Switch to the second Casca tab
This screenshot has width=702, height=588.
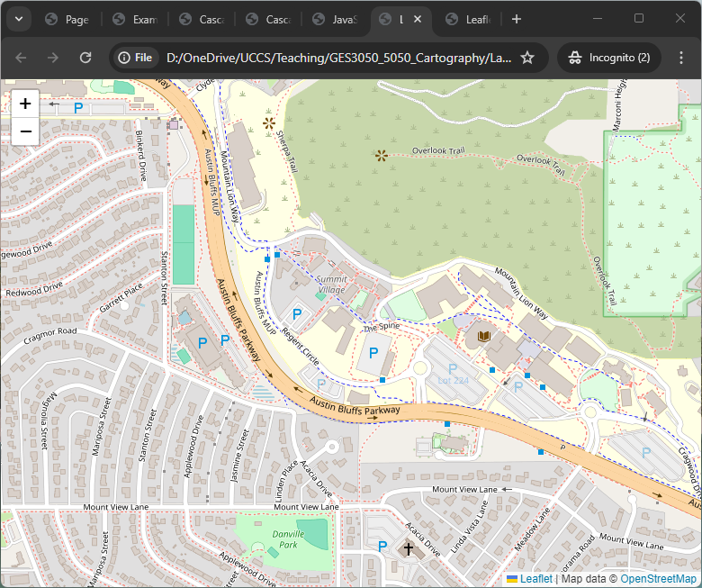269,19
